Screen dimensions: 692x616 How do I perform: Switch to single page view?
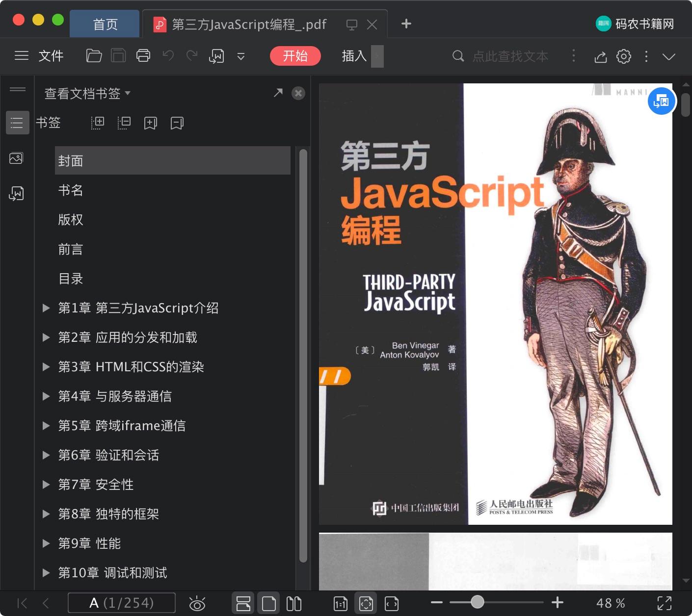click(x=269, y=603)
